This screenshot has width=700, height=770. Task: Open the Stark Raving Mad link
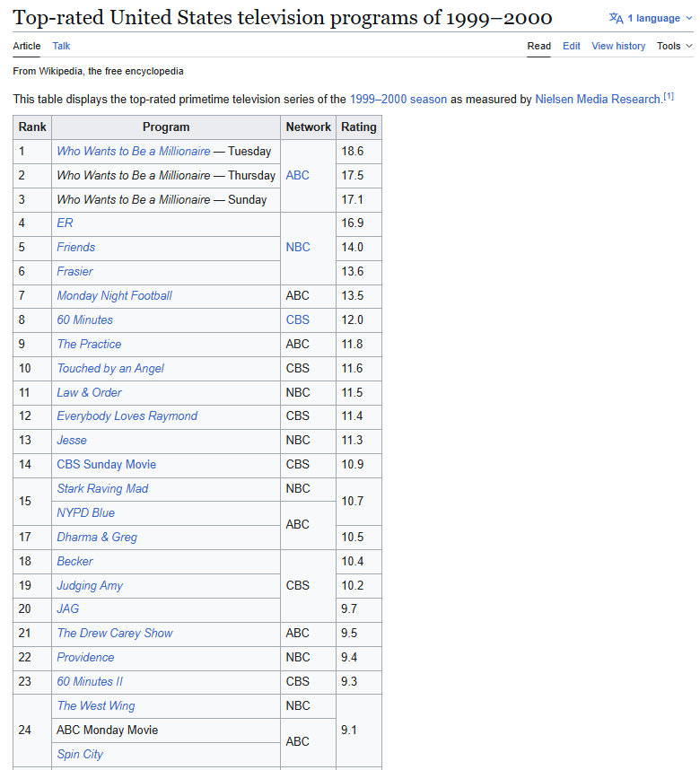pyautogui.click(x=102, y=488)
